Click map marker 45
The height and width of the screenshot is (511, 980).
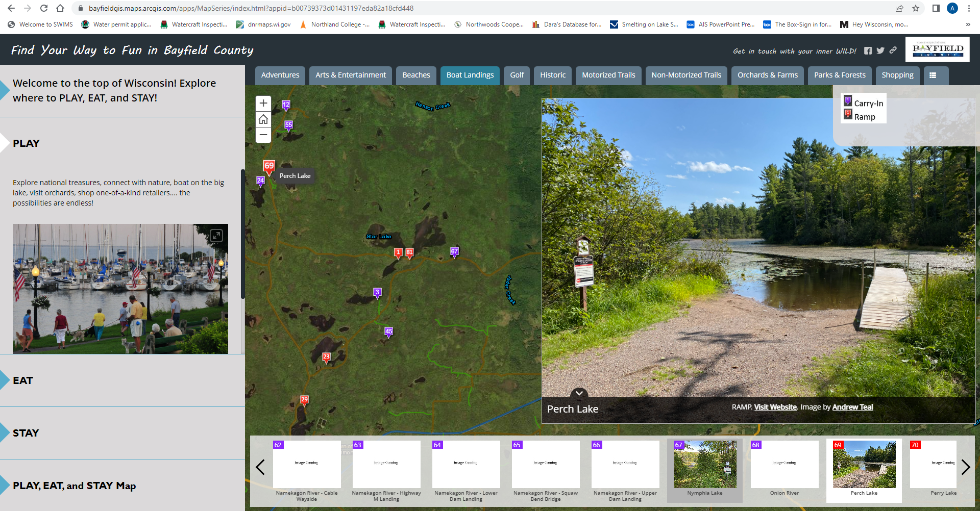(x=388, y=333)
